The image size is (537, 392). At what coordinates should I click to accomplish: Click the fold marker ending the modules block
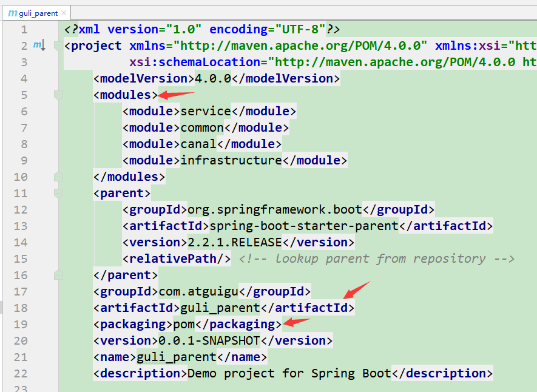(59, 177)
